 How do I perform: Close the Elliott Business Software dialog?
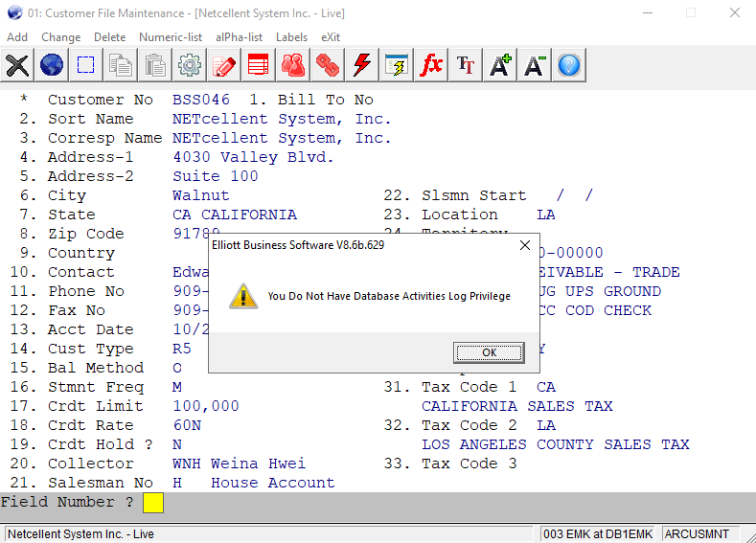(x=525, y=245)
